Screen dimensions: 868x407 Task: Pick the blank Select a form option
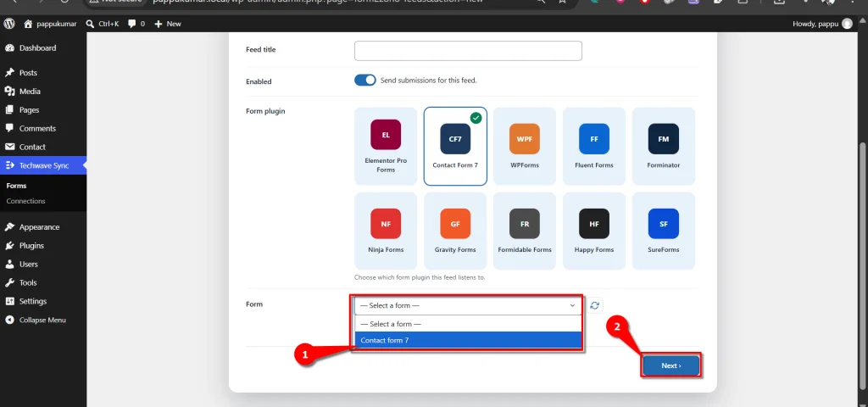468,324
